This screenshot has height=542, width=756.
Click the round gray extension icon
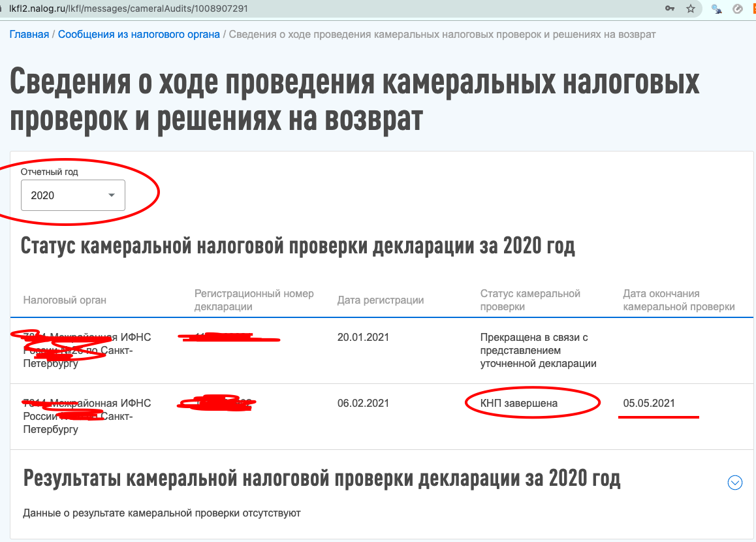click(737, 8)
